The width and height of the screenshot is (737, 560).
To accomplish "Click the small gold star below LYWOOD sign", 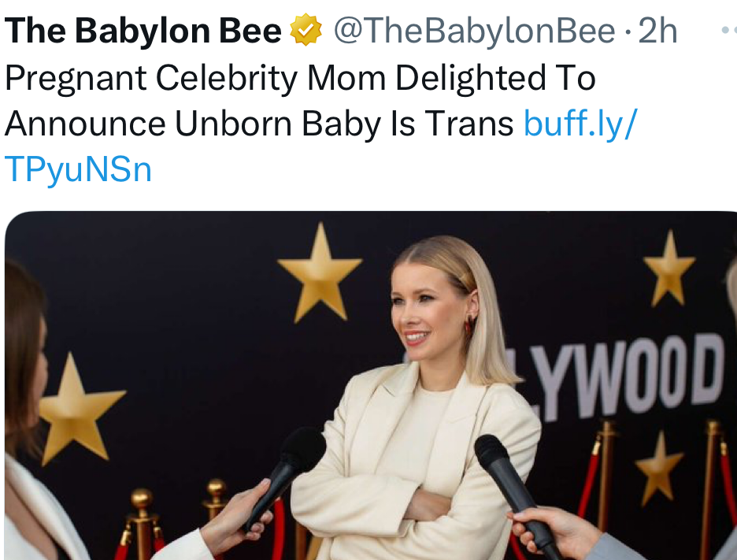I will pyautogui.click(x=660, y=469).
